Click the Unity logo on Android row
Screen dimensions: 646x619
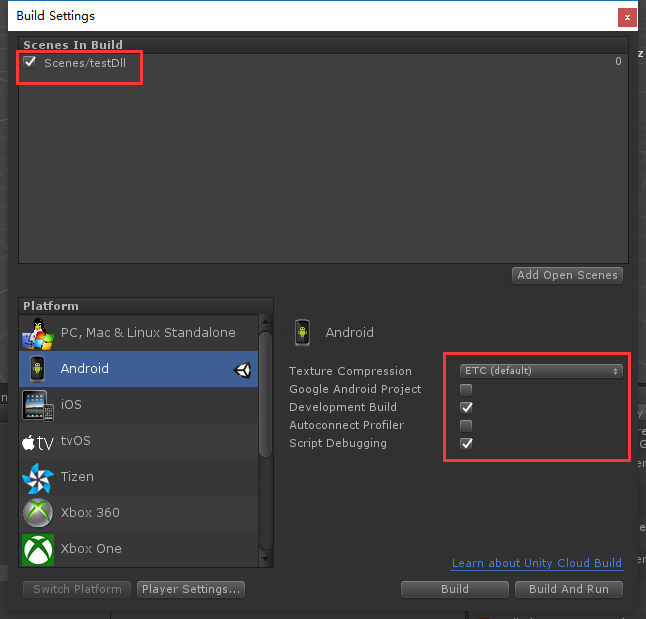tap(242, 370)
